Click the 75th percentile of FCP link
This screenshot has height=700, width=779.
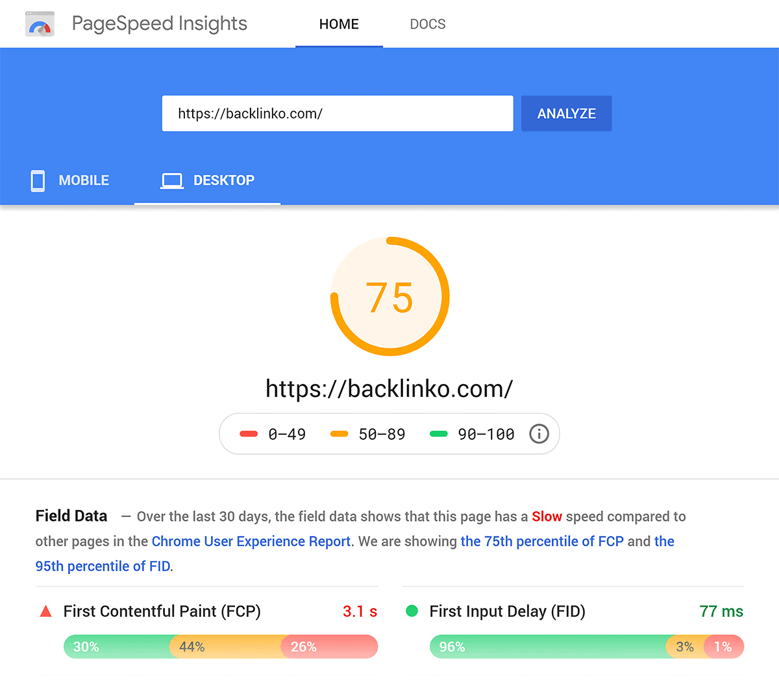(x=542, y=541)
